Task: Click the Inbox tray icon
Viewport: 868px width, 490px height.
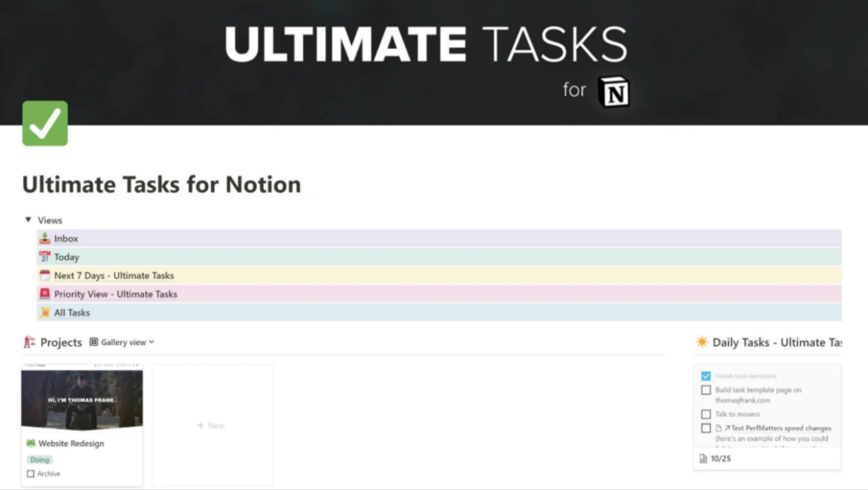Action: (x=44, y=238)
